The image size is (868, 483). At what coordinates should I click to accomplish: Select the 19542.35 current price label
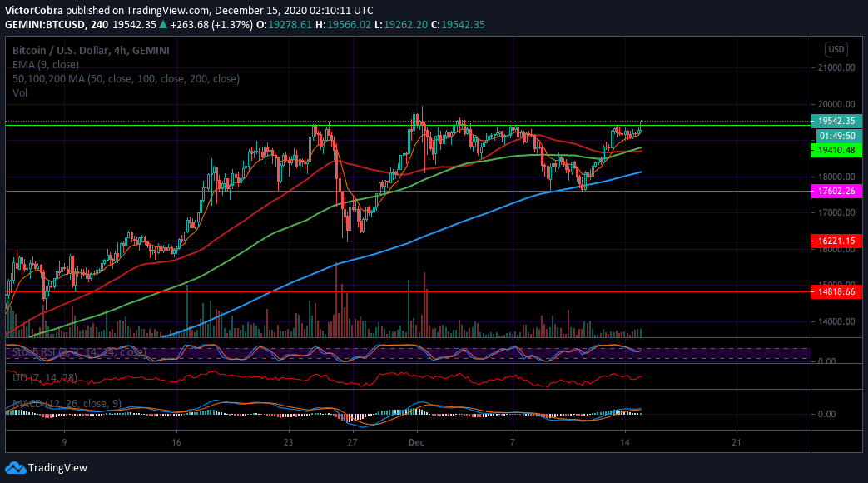836,121
